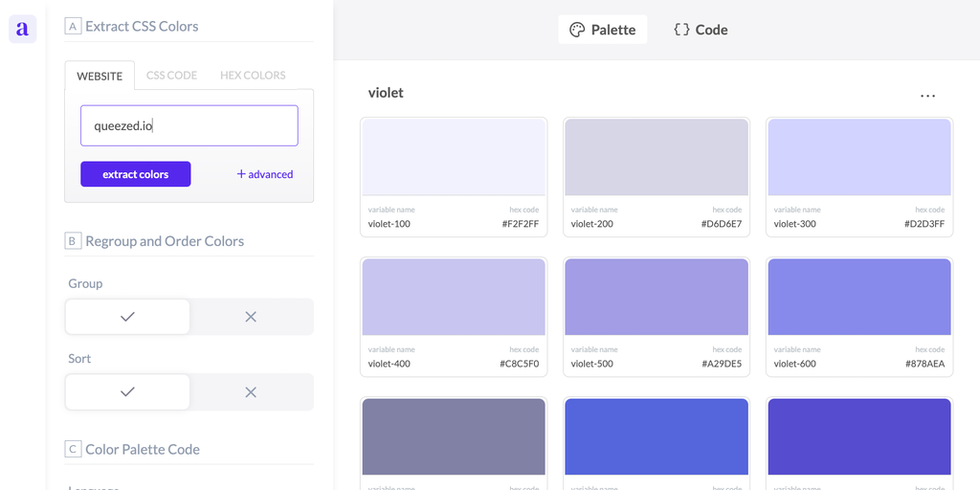This screenshot has height=490, width=980.
Task: Click the violet-400 color swatch
Action: tap(454, 297)
